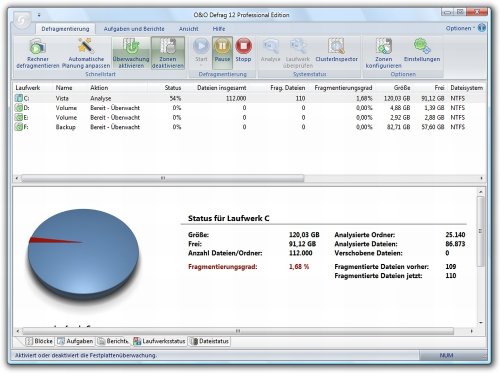Open the Optionen dropdown
Screen dimensions: 500x373
click(460, 28)
